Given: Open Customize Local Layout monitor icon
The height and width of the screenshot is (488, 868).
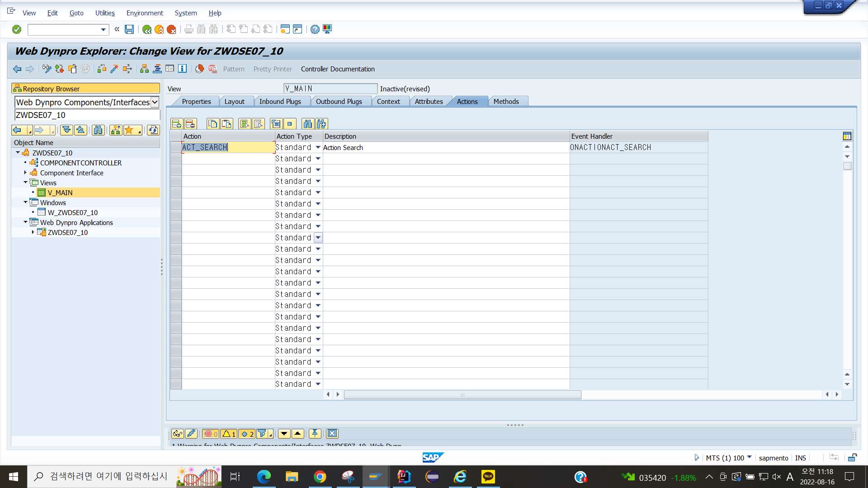Looking at the screenshot, I should click(x=327, y=29).
